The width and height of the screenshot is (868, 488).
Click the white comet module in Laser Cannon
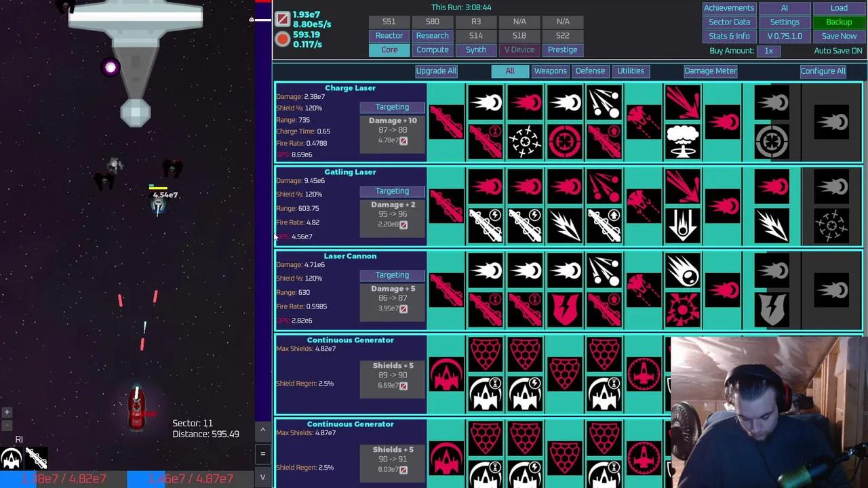pyautogui.click(x=683, y=270)
